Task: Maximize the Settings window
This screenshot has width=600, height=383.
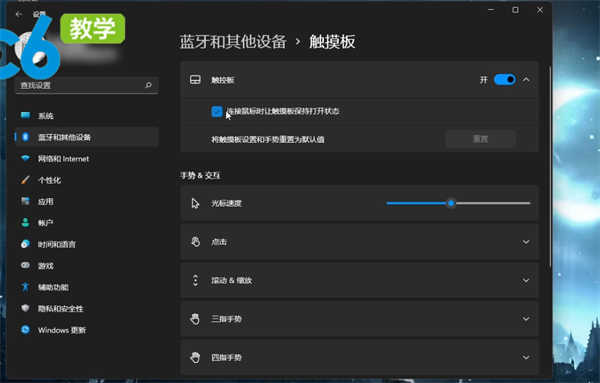Action: click(x=515, y=10)
